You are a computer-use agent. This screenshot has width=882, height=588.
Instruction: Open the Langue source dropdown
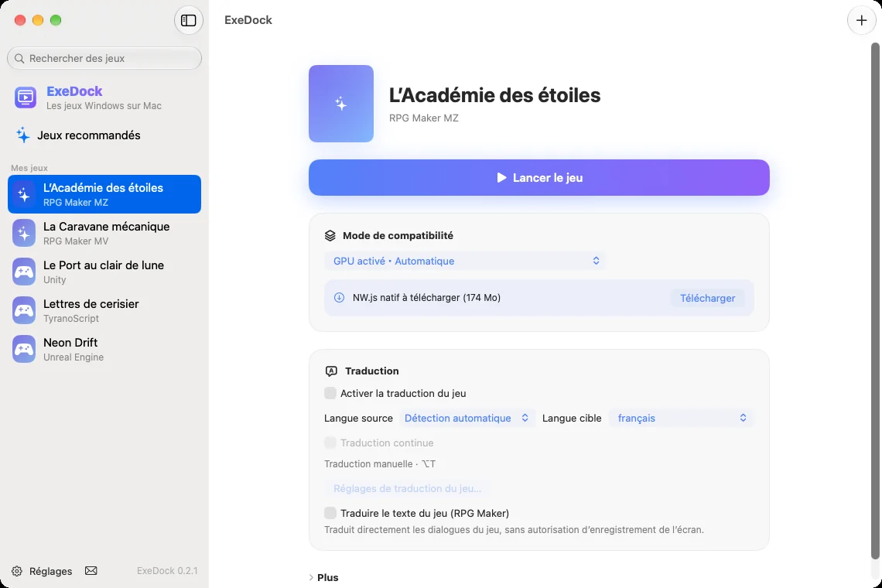(467, 418)
